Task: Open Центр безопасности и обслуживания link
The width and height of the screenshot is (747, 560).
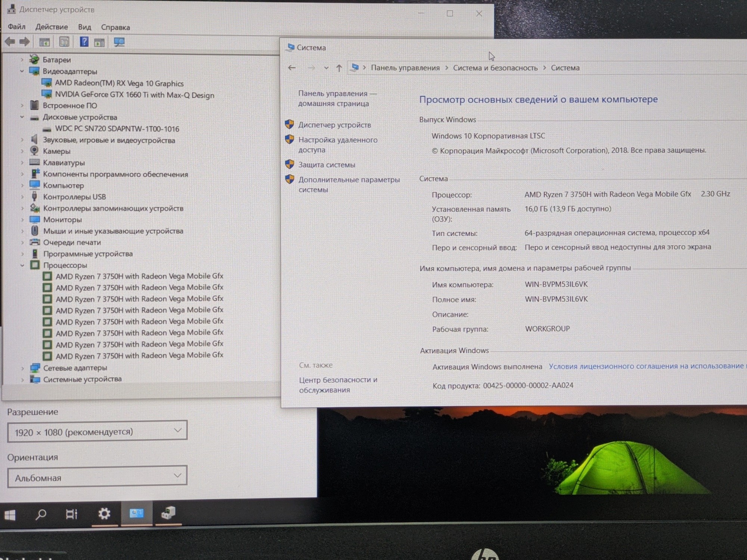Action: 338,385
